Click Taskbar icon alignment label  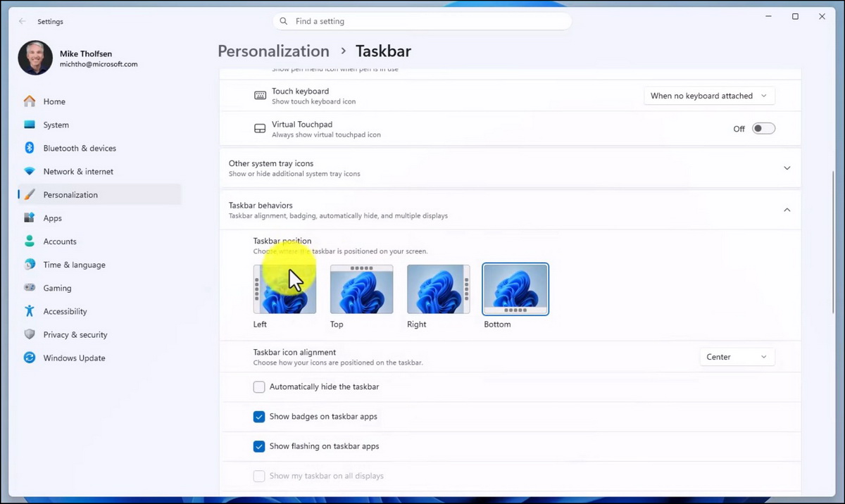294,352
